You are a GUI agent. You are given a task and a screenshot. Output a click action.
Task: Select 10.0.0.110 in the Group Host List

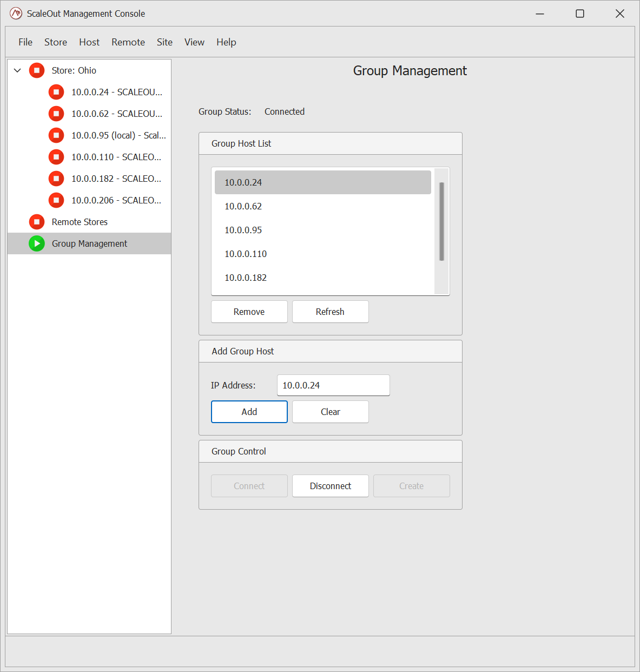click(x=323, y=254)
